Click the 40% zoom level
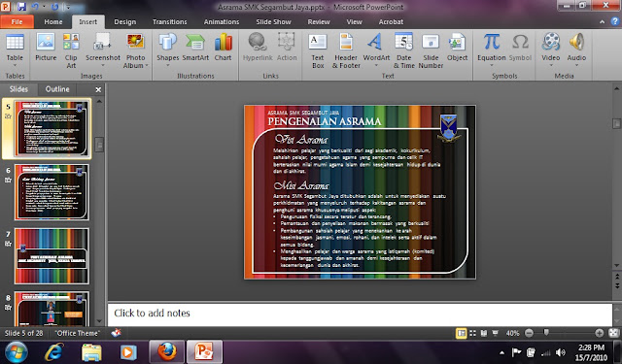622x364 pixels. (x=512, y=334)
